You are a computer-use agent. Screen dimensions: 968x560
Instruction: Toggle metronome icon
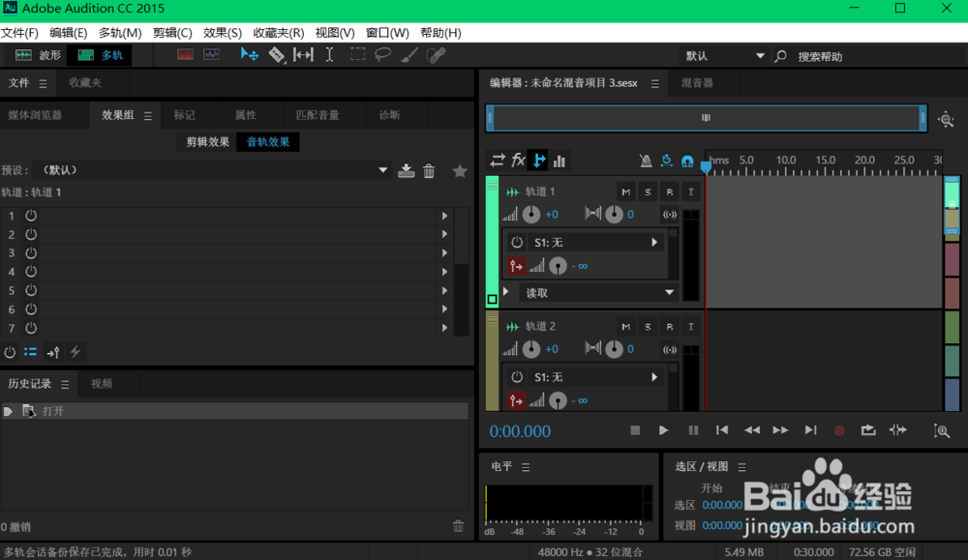click(x=646, y=161)
